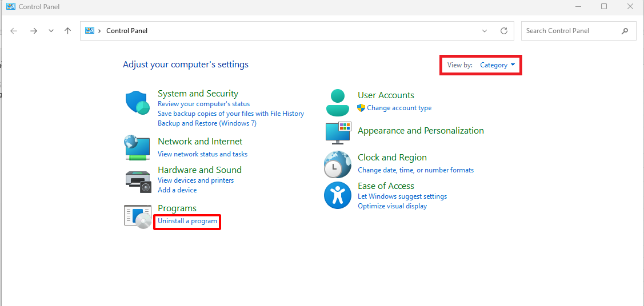The width and height of the screenshot is (644, 306).
Task: Click the Network and Internet globe monitor icon
Action: 137,147
